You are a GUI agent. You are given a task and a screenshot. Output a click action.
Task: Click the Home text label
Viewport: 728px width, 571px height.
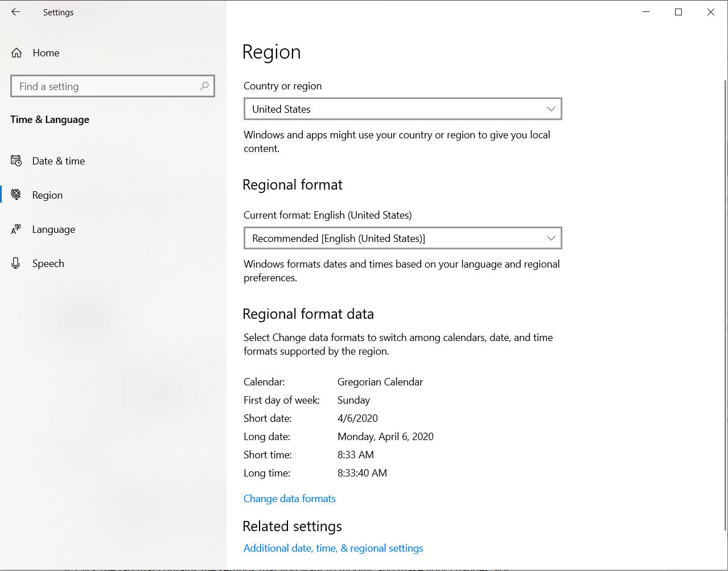46,53
